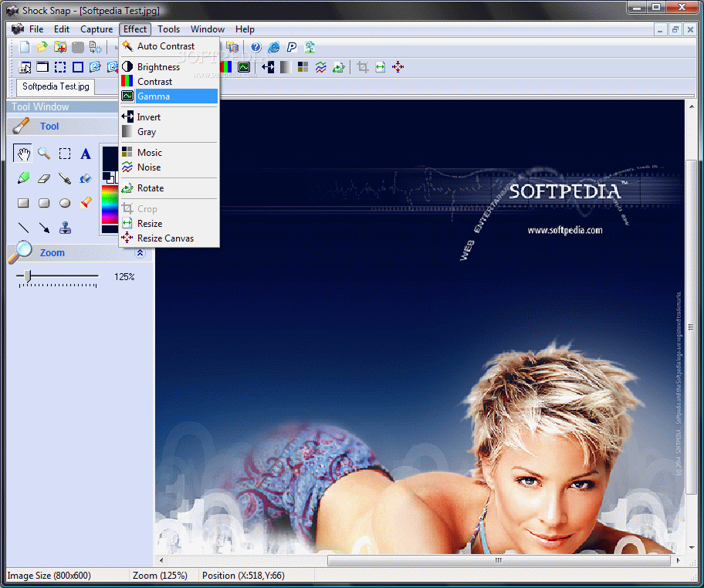
Task: Click the full-window capture icon in toolbar
Action: (x=42, y=67)
